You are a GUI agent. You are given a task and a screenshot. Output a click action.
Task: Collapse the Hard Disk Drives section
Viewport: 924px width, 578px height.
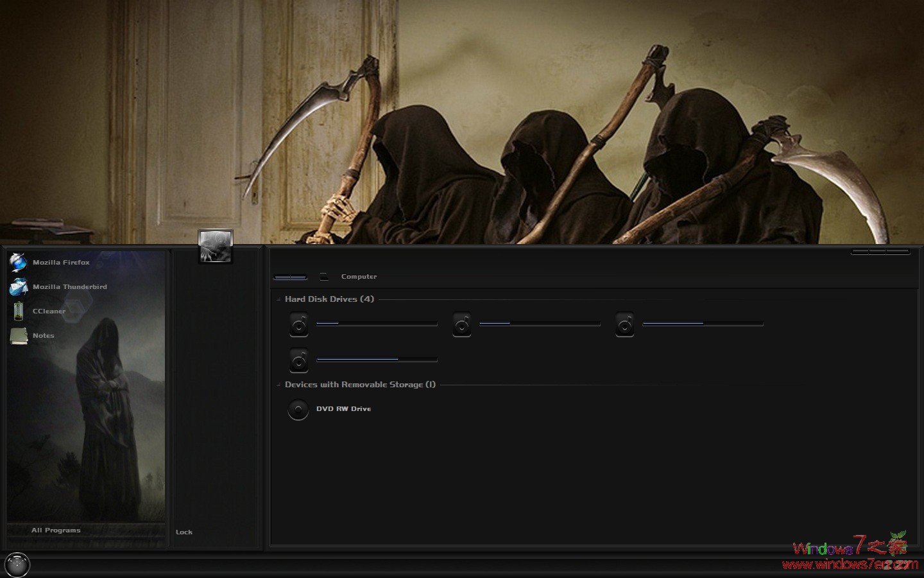(x=278, y=299)
